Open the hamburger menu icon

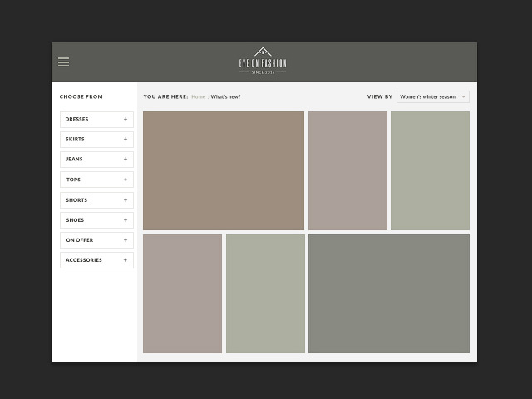pos(63,62)
